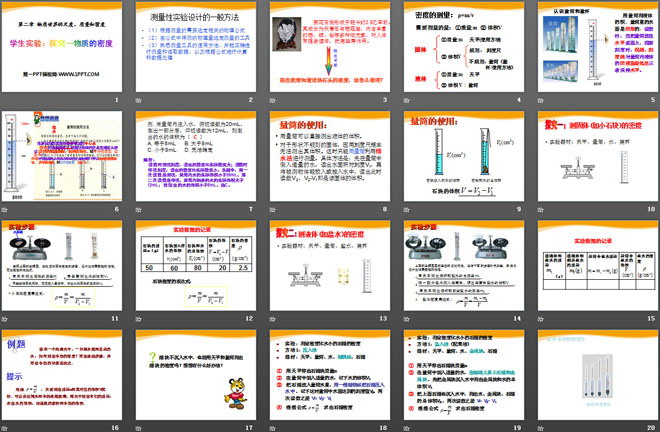Select slide 4 密度的测量 thumbnail
This screenshot has height=432, width=660.
(x=464, y=47)
